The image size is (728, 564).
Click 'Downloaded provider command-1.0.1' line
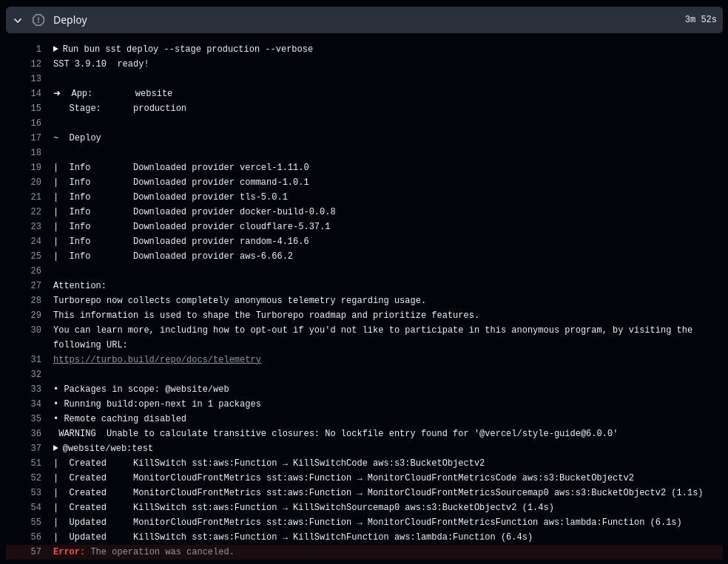click(x=181, y=182)
